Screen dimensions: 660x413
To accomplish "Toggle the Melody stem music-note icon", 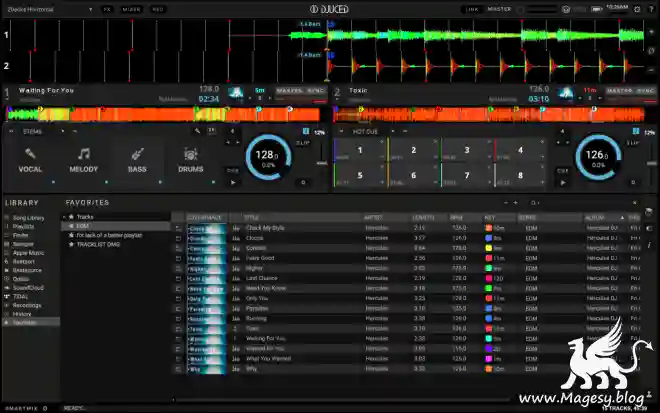I will point(83,154).
